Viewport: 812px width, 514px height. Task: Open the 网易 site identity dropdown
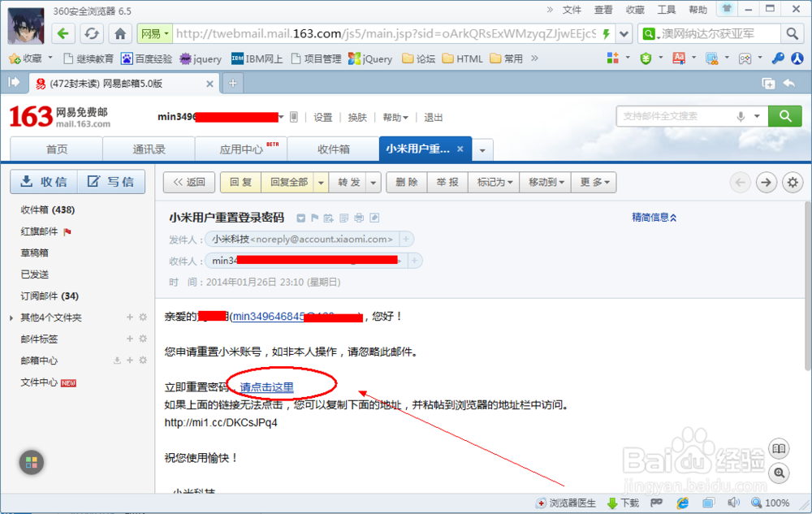155,34
